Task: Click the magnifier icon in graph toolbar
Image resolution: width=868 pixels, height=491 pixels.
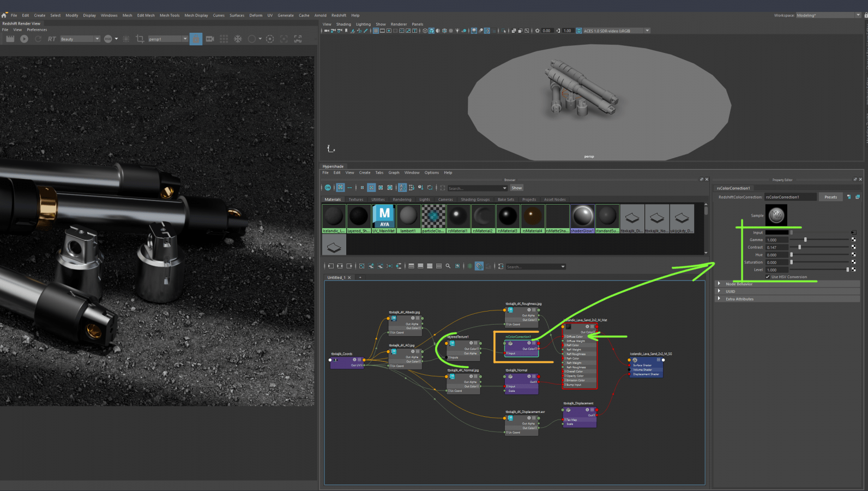Action: click(x=448, y=266)
